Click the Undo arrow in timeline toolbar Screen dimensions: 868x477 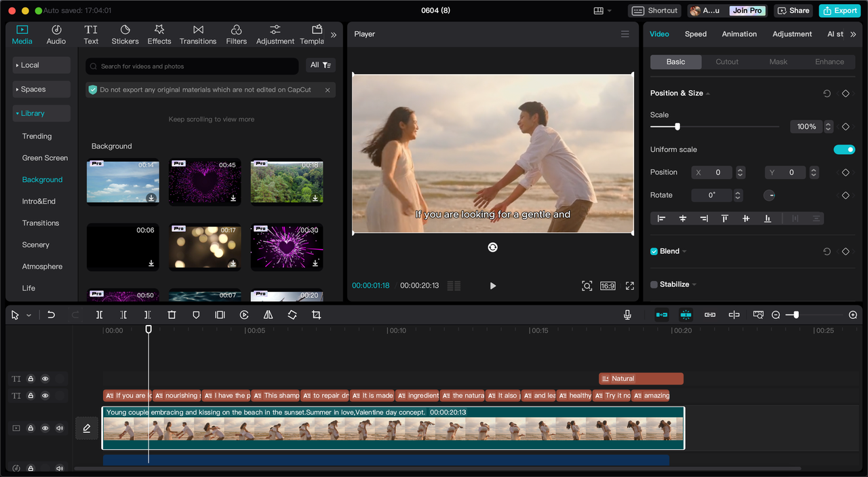[x=51, y=315]
